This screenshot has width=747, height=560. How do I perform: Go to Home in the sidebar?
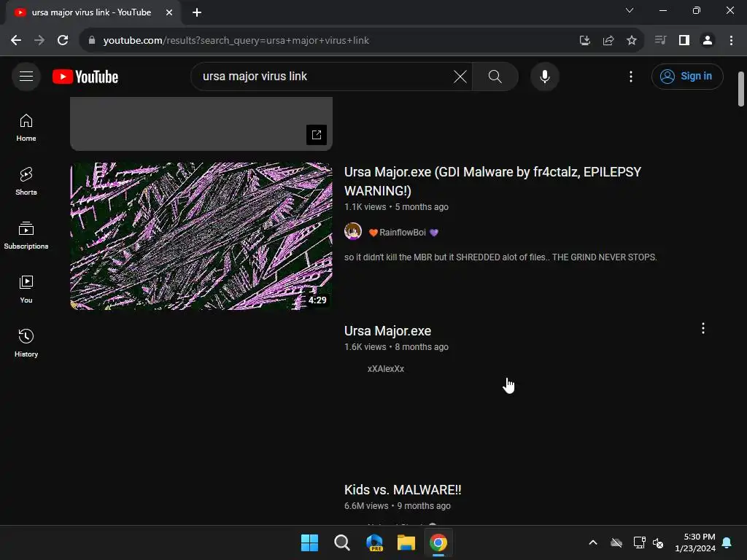click(x=26, y=128)
